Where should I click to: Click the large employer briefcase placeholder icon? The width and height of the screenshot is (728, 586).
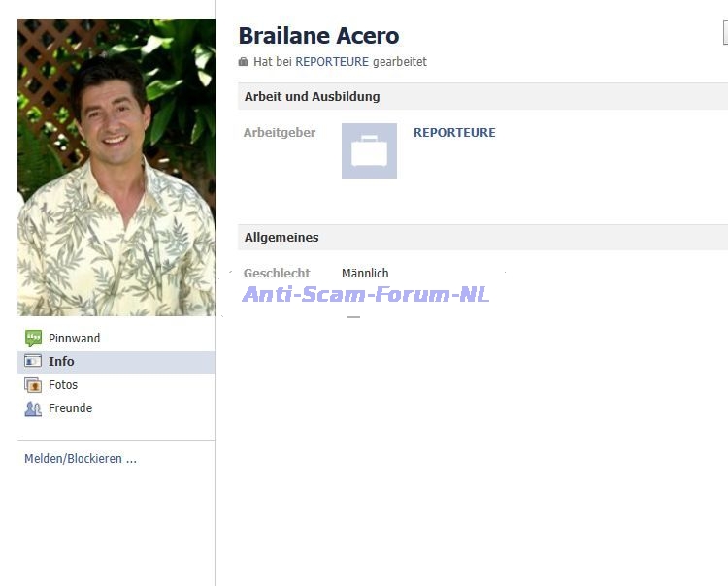coord(369,151)
